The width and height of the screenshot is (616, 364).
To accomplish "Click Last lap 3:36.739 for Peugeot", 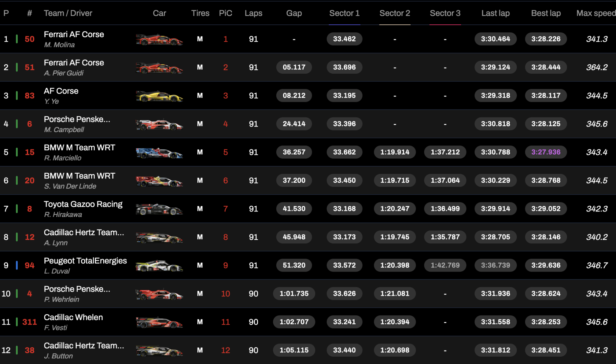I will (495, 265).
